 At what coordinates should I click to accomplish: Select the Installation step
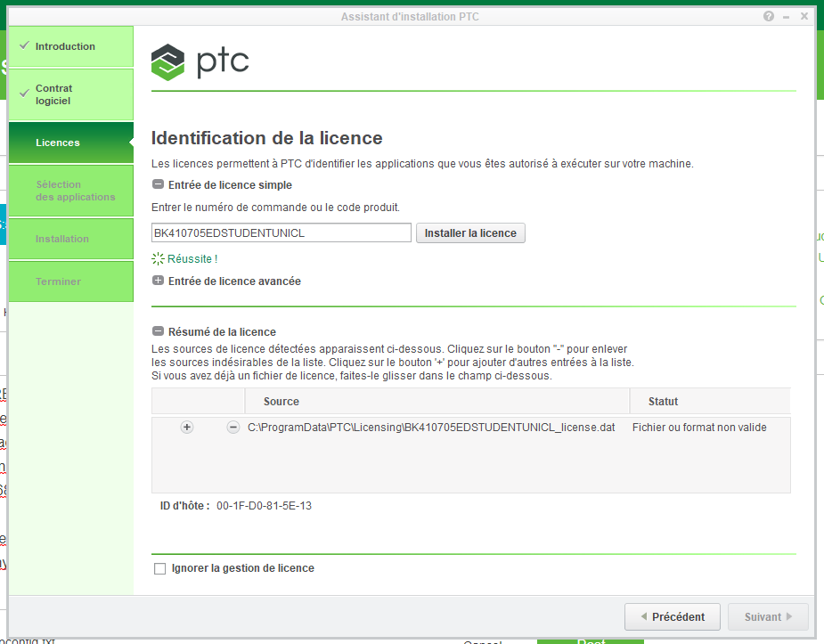coord(71,239)
